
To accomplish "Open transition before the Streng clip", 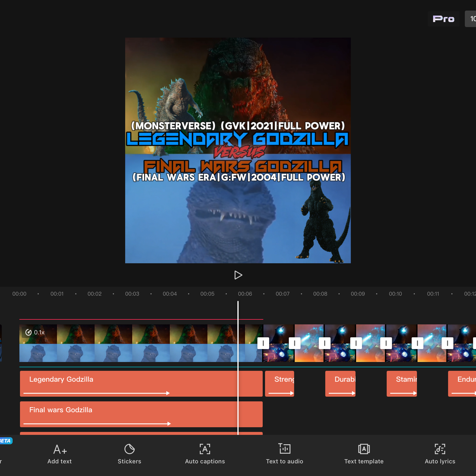I will (x=263, y=343).
